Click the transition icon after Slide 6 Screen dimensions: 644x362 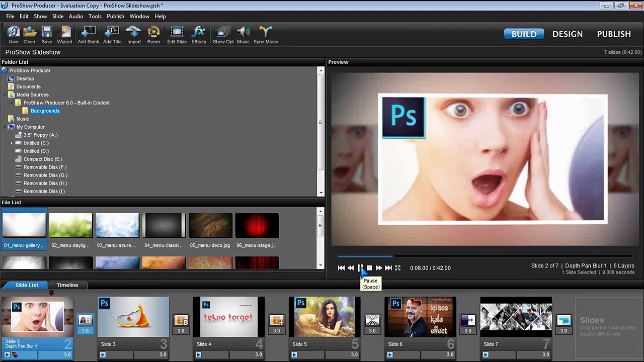[x=467, y=320]
